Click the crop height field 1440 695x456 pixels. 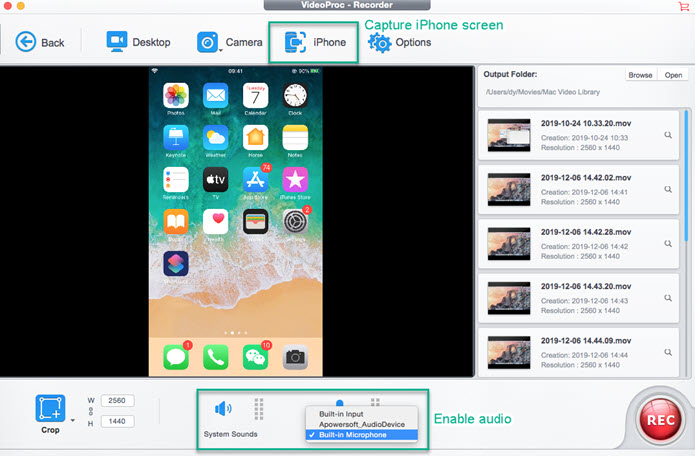[117, 421]
